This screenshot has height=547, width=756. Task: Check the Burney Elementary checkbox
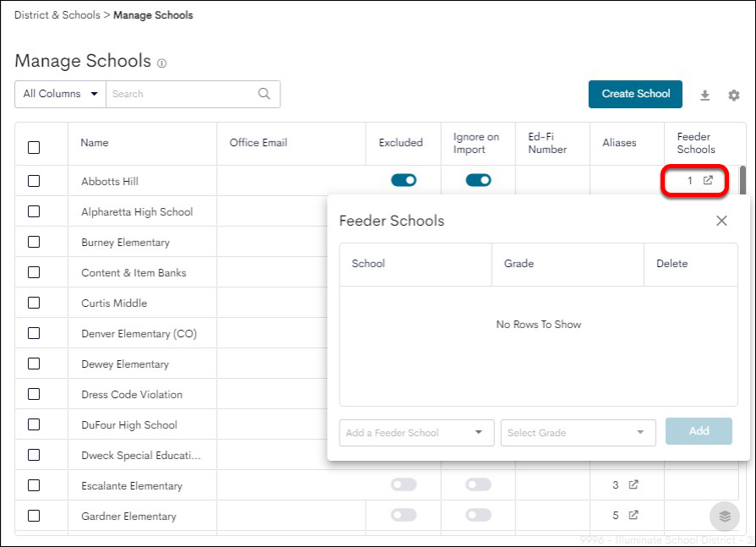(34, 242)
